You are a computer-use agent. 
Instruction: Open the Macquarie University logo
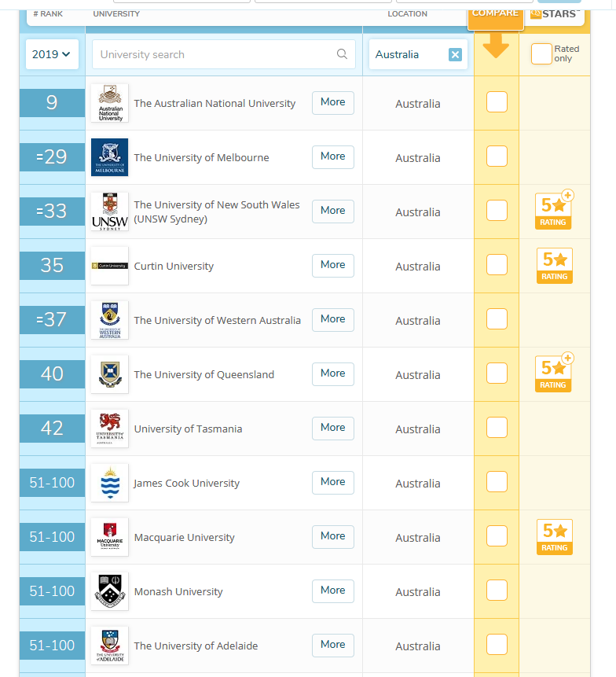pyautogui.click(x=109, y=537)
